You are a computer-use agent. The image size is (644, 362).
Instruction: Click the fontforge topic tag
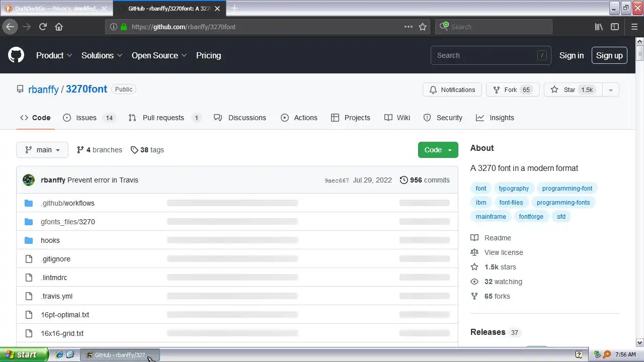[x=531, y=216]
